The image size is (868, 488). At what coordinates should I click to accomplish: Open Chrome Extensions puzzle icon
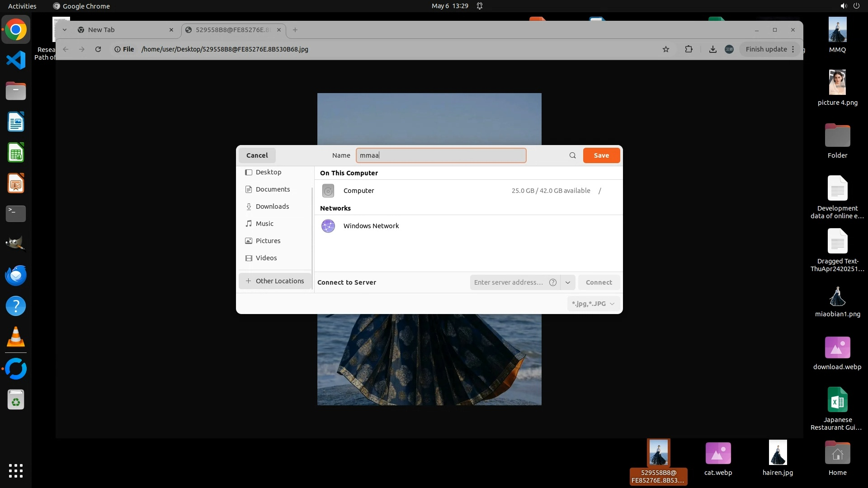(689, 49)
